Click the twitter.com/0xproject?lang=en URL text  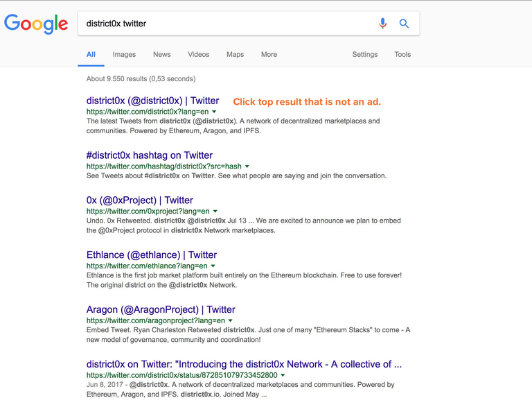tap(148, 212)
